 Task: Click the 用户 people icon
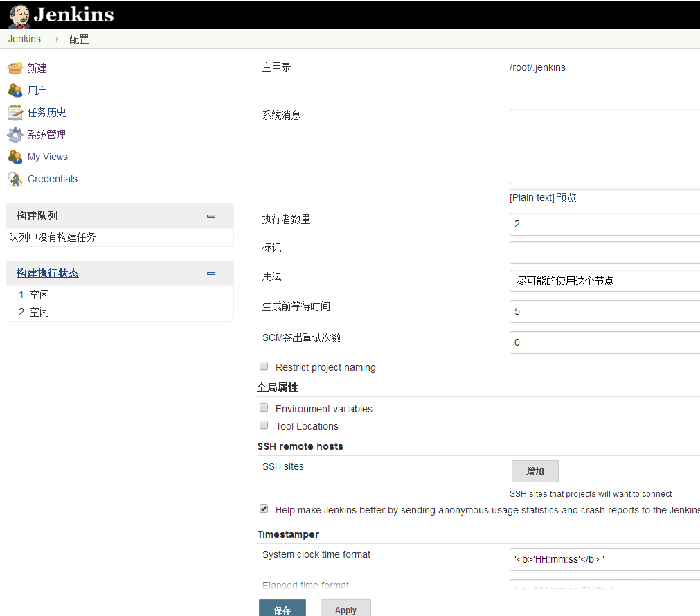15,90
